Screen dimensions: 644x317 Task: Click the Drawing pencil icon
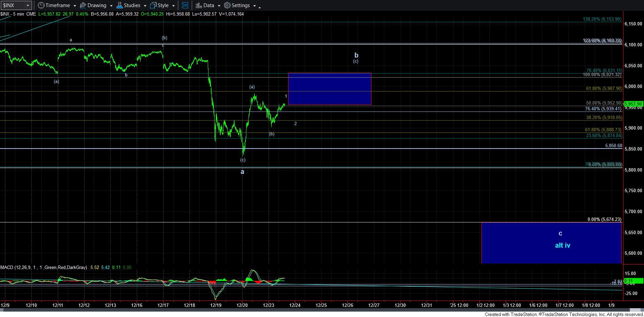[x=83, y=5]
